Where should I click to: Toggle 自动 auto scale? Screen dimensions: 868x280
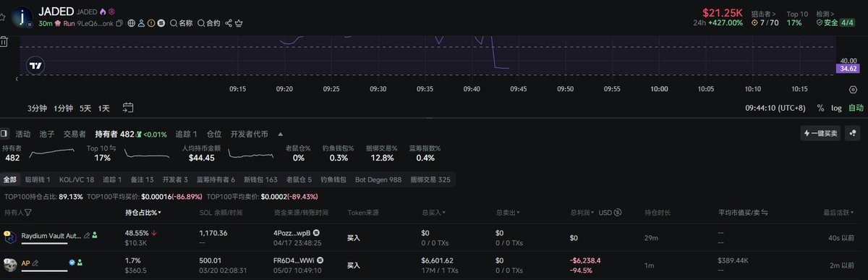[856, 108]
